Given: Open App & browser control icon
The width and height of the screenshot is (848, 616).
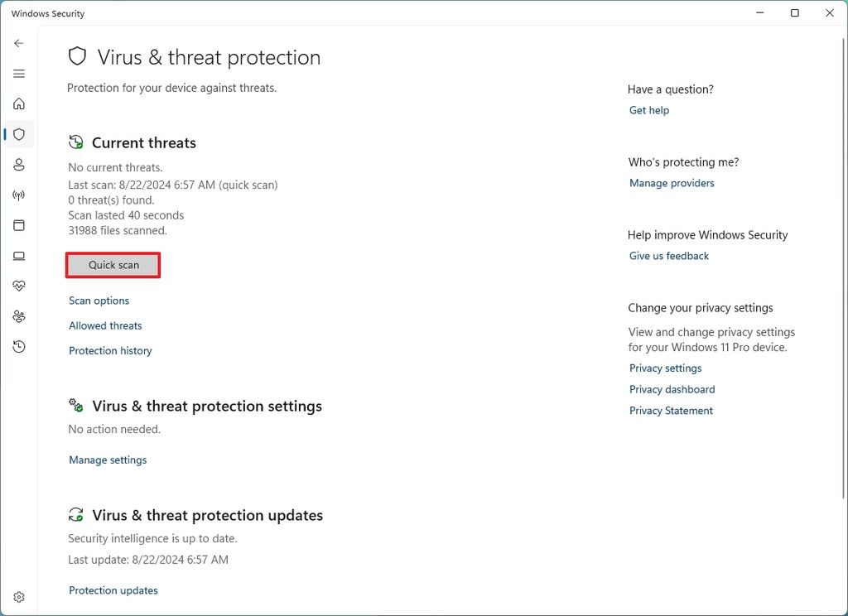Looking at the screenshot, I should (x=18, y=225).
